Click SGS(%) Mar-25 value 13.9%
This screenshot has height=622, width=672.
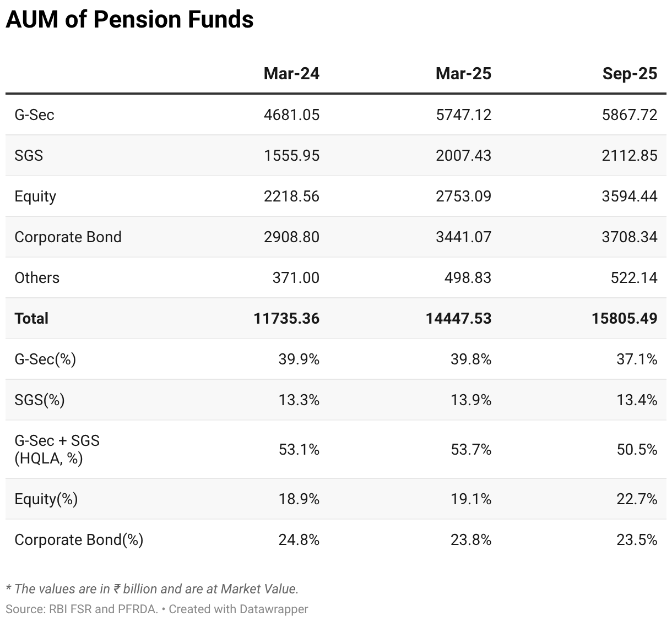click(470, 400)
